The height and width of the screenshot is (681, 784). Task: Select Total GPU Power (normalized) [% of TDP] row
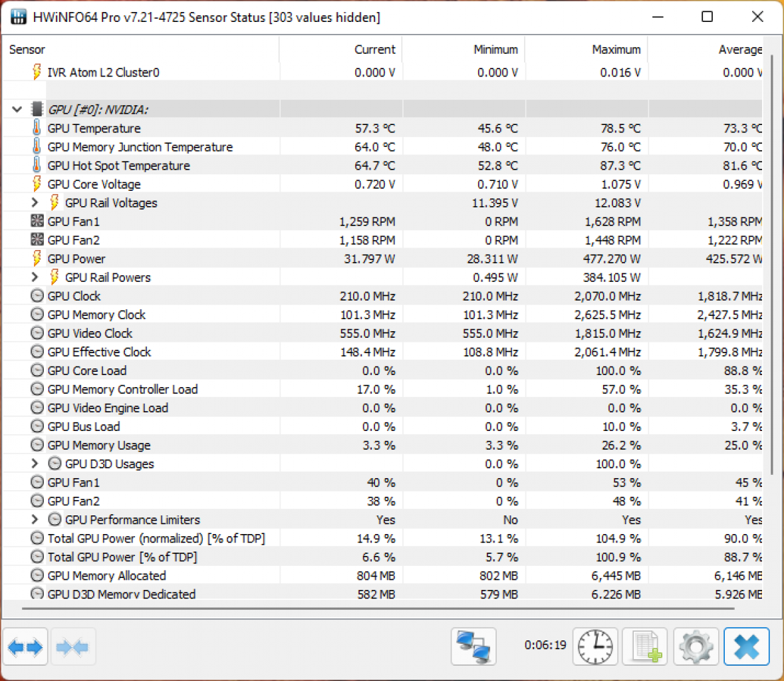click(x=383, y=538)
